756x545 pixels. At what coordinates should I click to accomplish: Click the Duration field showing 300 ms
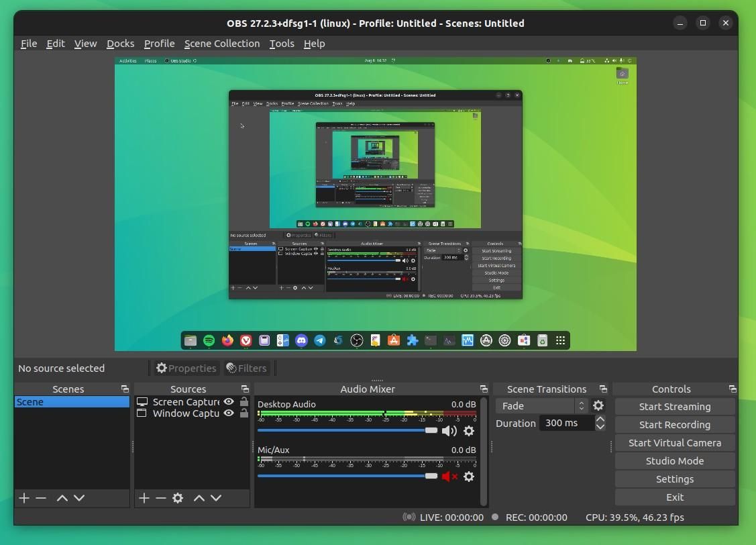(566, 423)
